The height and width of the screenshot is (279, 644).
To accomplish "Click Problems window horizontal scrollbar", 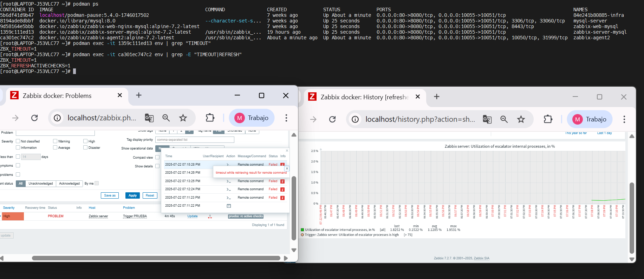I will pos(156,258).
